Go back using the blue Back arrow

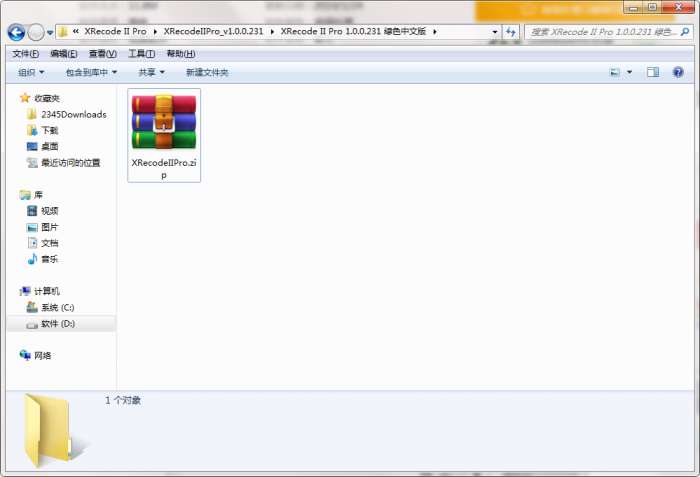point(16,32)
